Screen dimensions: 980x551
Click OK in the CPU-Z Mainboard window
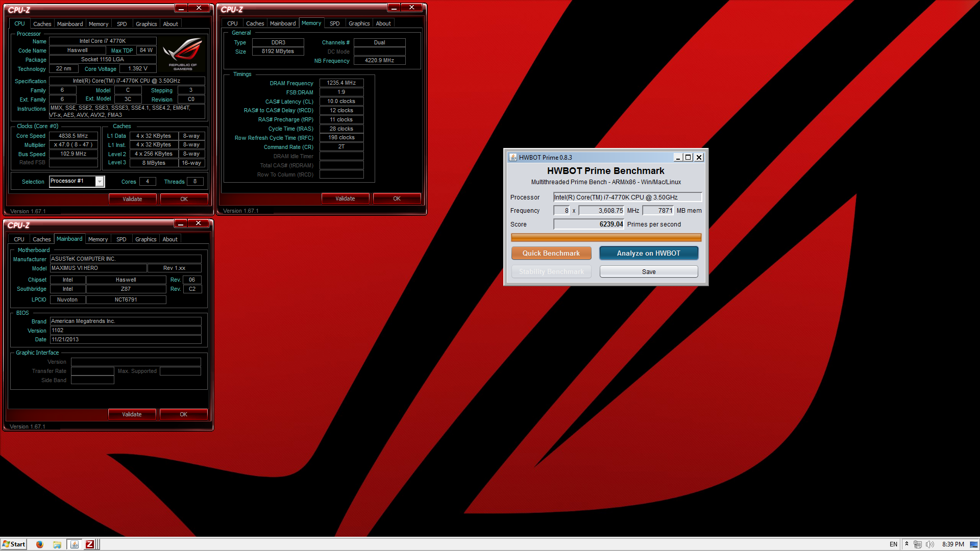tap(183, 414)
